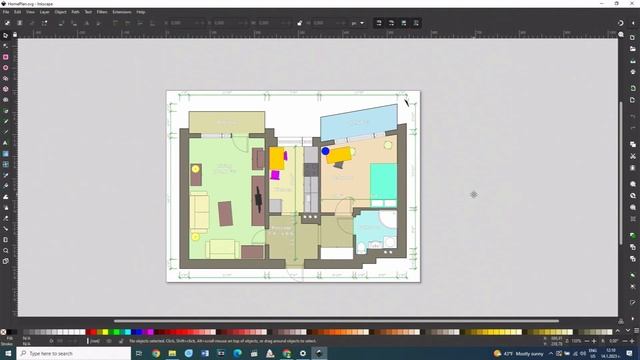This screenshot has width=640, height=360.
Task: Open snapping options arrow
Action: (x=633, y=23)
